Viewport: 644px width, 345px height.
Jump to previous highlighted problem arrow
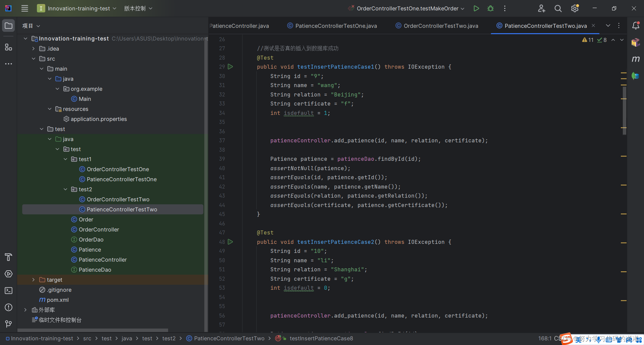click(613, 40)
